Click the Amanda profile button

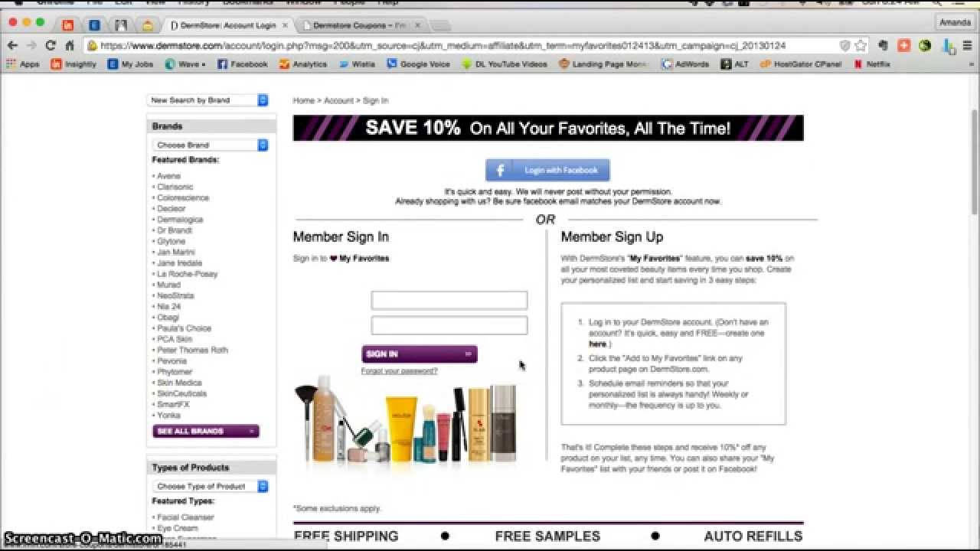point(955,23)
